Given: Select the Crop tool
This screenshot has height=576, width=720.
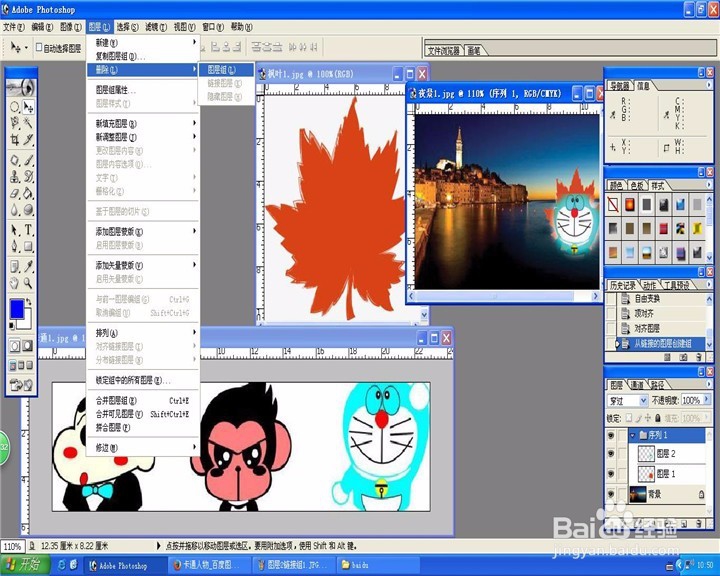Looking at the screenshot, I should (15, 139).
